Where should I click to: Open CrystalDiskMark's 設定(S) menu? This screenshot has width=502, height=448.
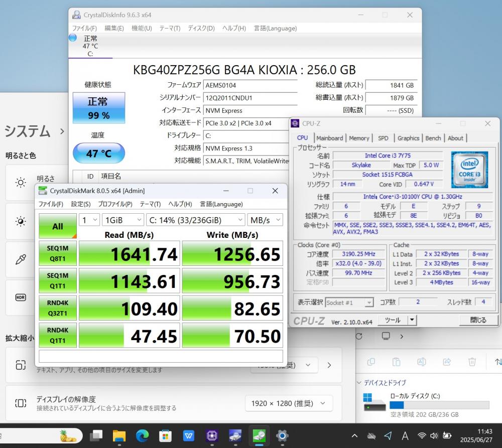(x=81, y=204)
